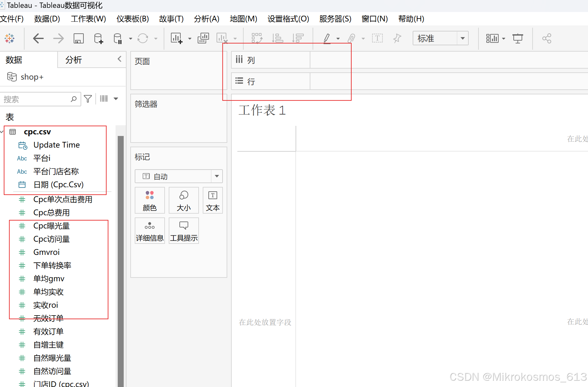Open the 帮助(H) menu
The height and width of the screenshot is (387, 588).
coord(411,19)
